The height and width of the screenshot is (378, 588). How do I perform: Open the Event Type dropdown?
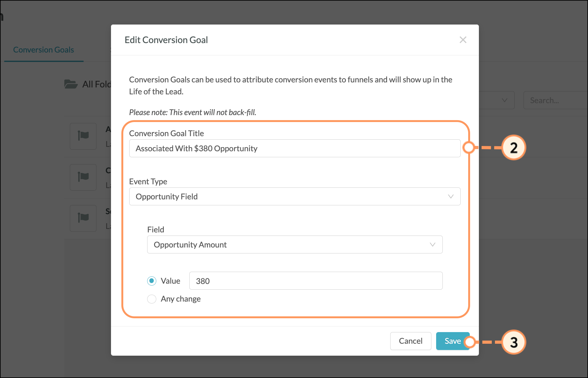pyautogui.click(x=295, y=197)
